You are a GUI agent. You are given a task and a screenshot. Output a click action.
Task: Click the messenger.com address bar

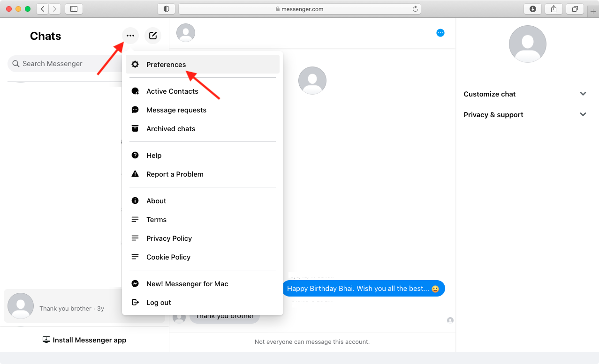[300, 9]
